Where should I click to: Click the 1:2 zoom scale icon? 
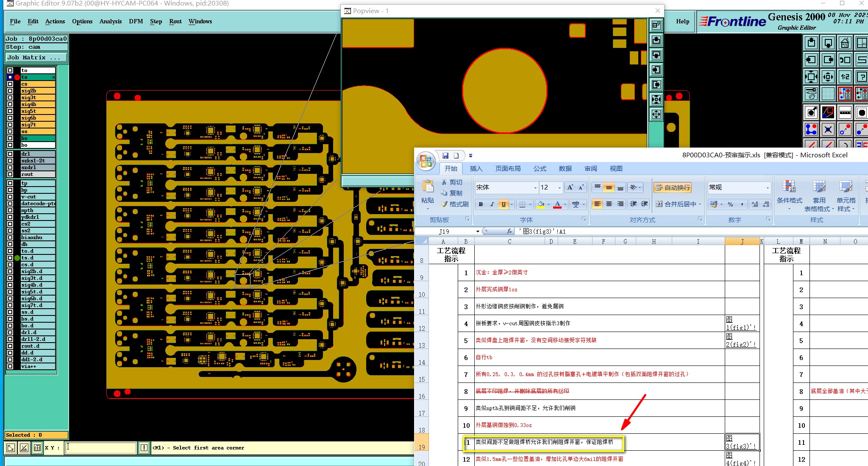click(x=845, y=77)
